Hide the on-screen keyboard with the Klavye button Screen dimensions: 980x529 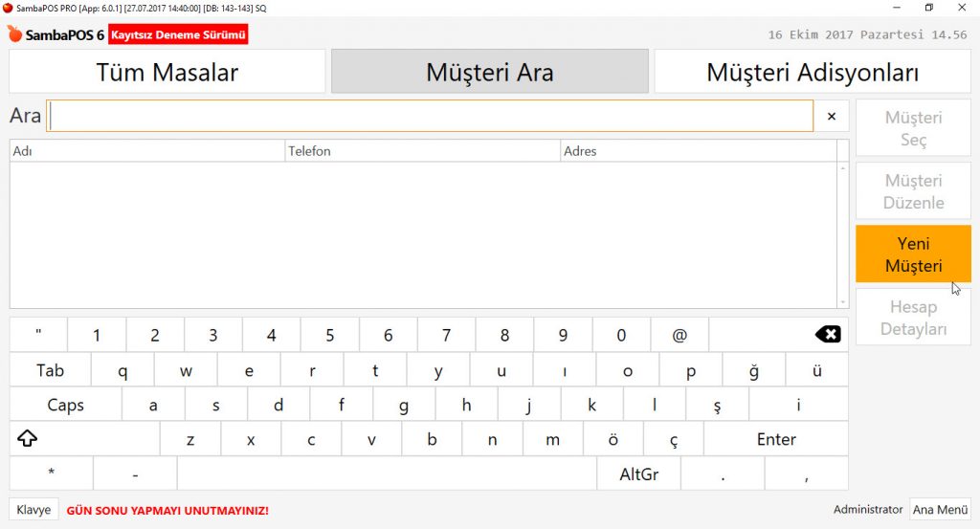click(33, 510)
